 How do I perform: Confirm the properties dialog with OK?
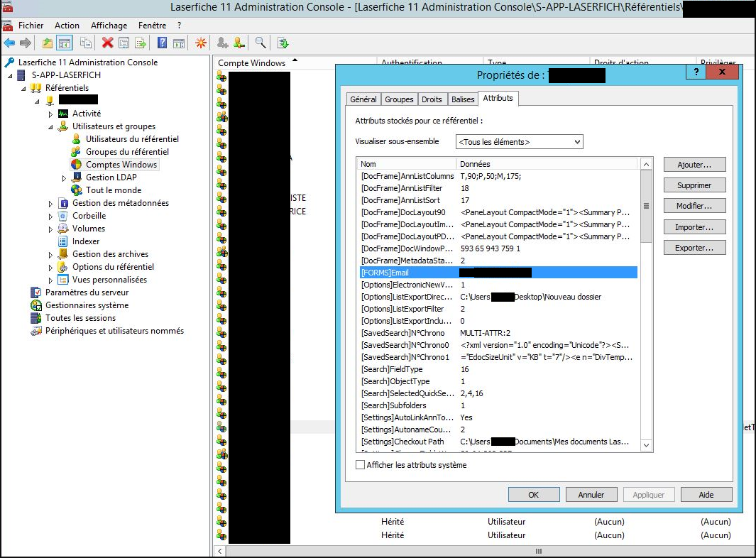click(534, 494)
